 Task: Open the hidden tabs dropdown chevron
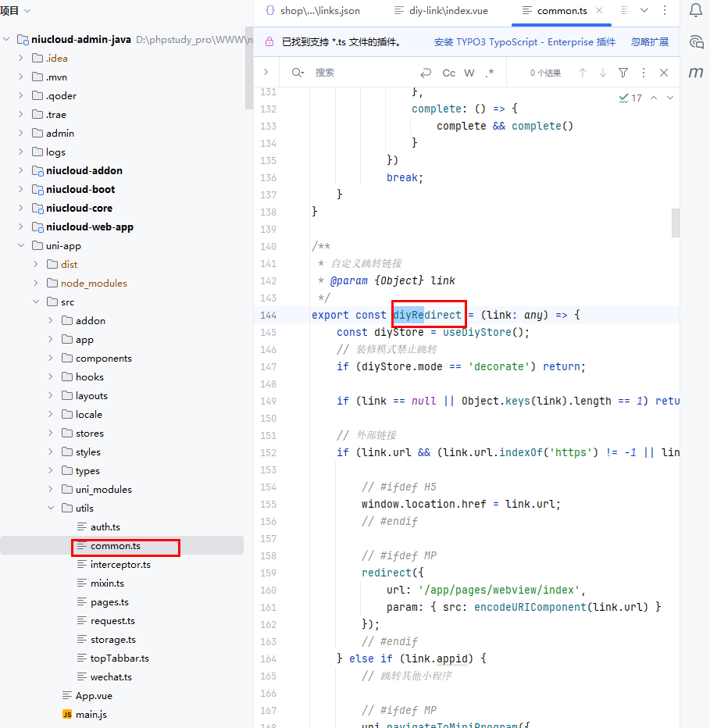tap(644, 10)
